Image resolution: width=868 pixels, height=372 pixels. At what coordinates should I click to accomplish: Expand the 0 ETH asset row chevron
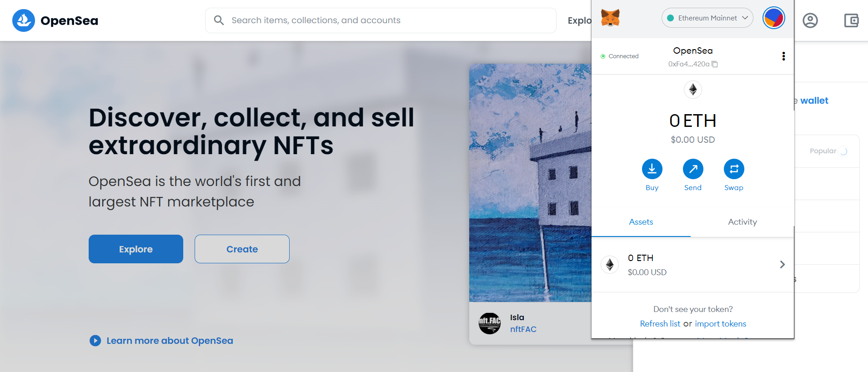(782, 265)
